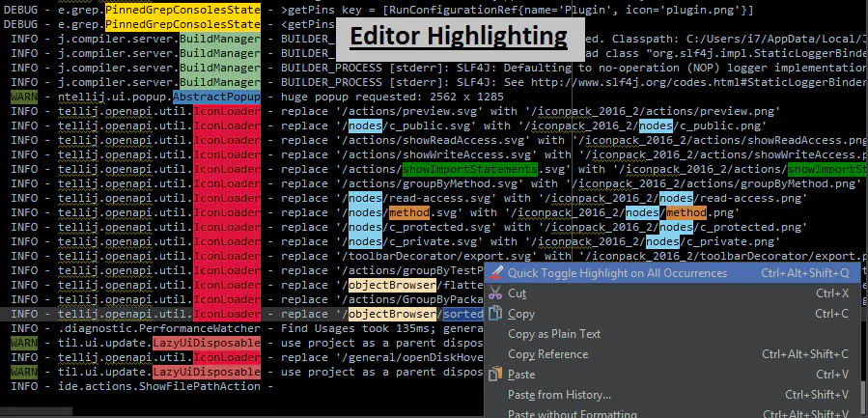The width and height of the screenshot is (868, 418).
Task: Click green "showImportStatements" before ".svg"
Action: pos(470,169)
